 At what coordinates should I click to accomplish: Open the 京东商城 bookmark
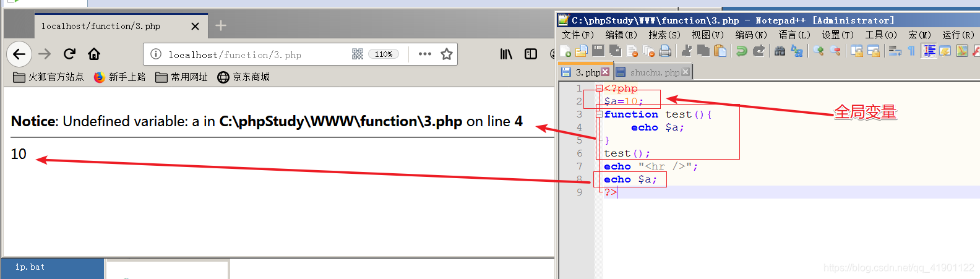point(244,77)
